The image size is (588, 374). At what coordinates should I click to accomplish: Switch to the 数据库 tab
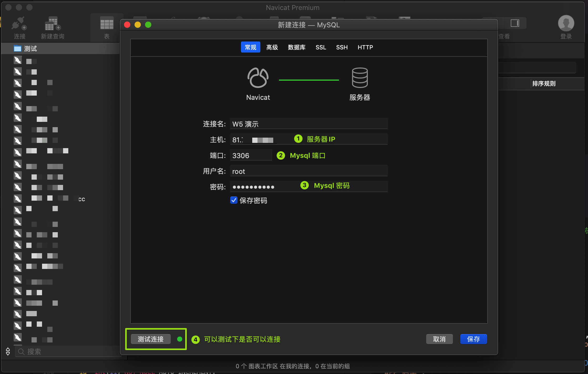tap(296, 47)
